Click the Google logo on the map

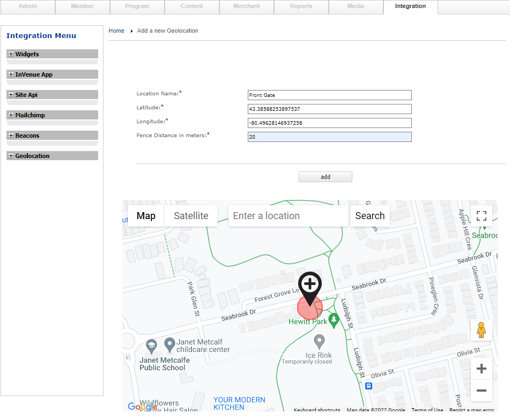pos(143,407)
